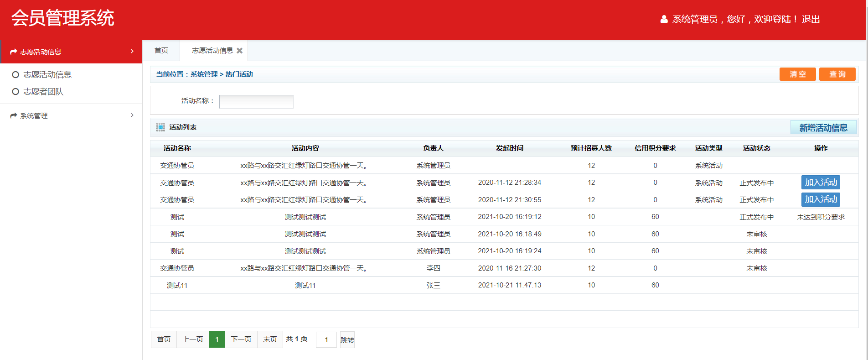Viewport: 868px width, 360px height.
Task: Click the 查询 button
Action: pos(837,74)
